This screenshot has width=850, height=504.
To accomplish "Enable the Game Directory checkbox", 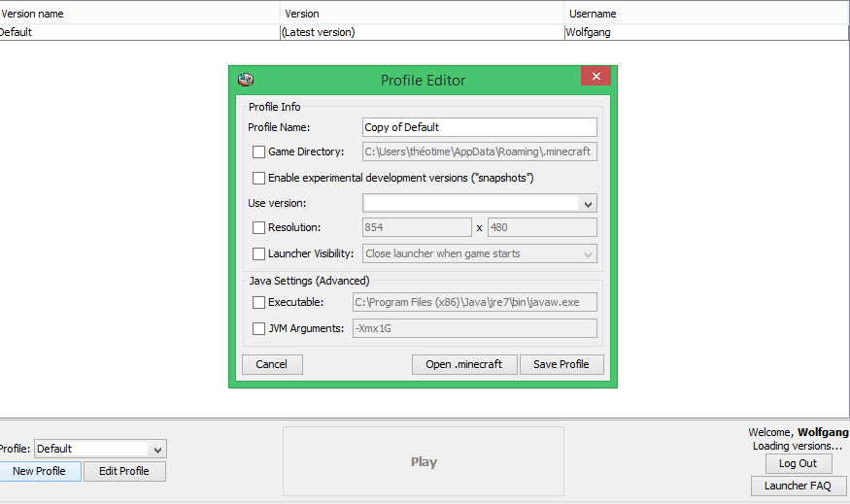I will [x=258, y=151].
